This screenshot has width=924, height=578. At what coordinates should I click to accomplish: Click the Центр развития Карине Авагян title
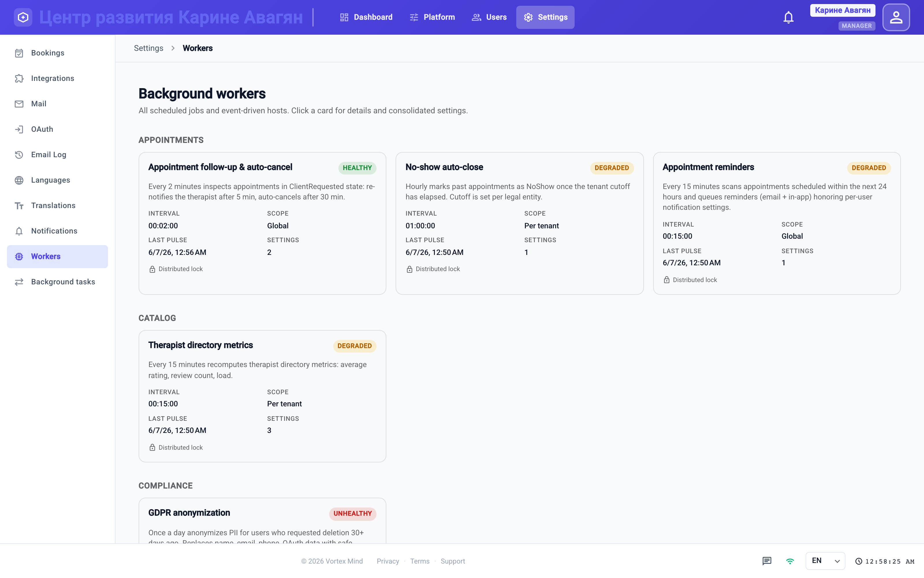(x=171, y=17)
